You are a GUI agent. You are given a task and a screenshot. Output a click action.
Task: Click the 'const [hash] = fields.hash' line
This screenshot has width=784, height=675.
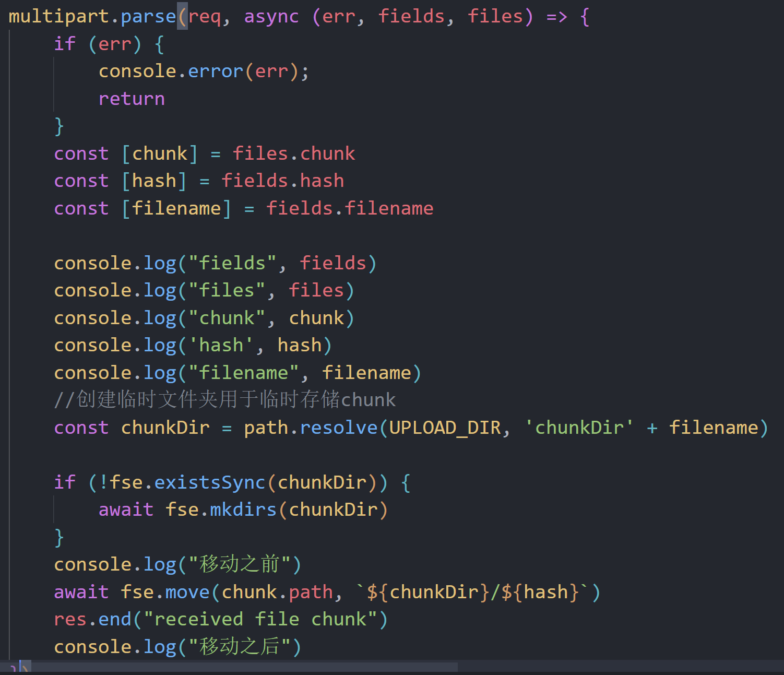(199, 181)
